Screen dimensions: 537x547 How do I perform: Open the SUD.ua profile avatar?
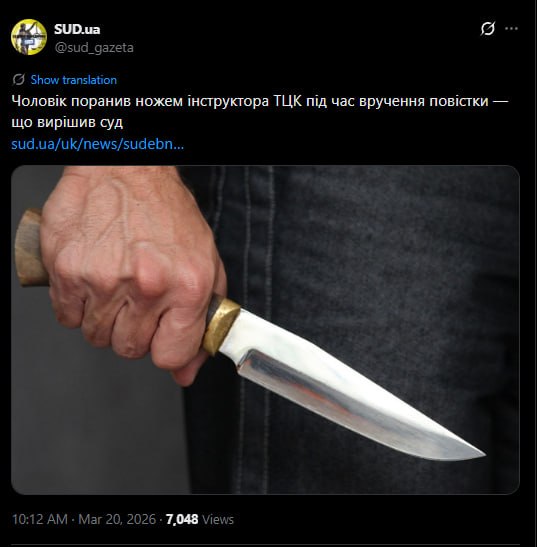pyautogui.click(x=29, y=37)
